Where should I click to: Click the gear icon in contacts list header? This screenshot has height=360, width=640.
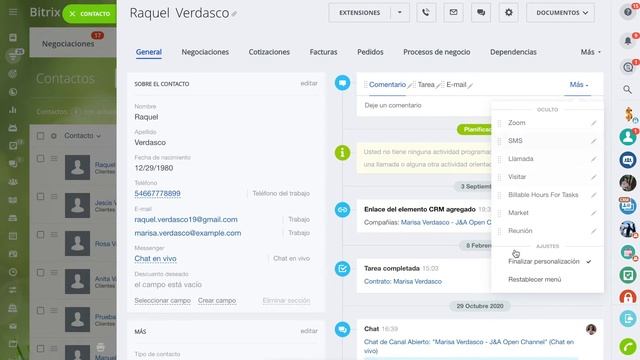[54, 136]
